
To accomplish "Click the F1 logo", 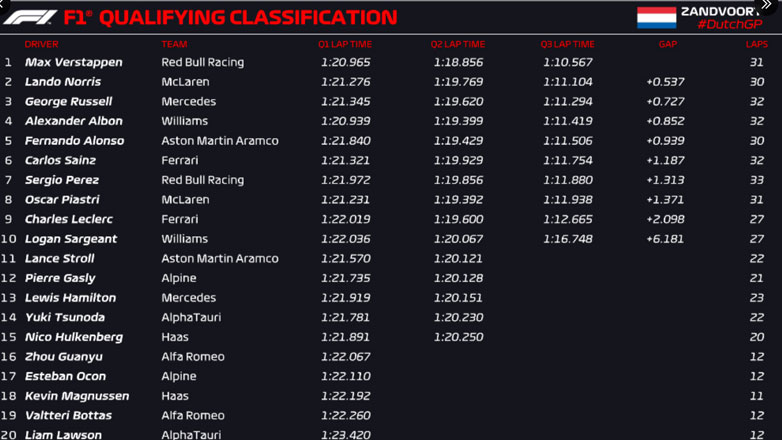I will pyautogui.click(x=28, y=17).
